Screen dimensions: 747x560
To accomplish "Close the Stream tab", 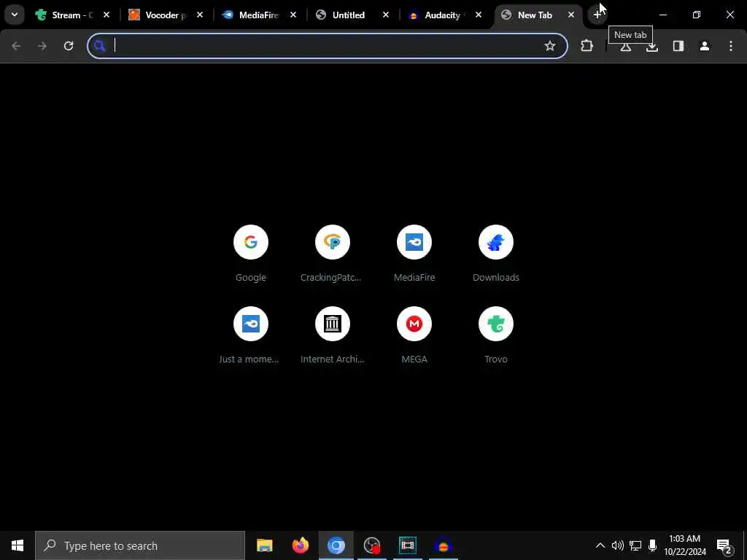I will (107, 15).
